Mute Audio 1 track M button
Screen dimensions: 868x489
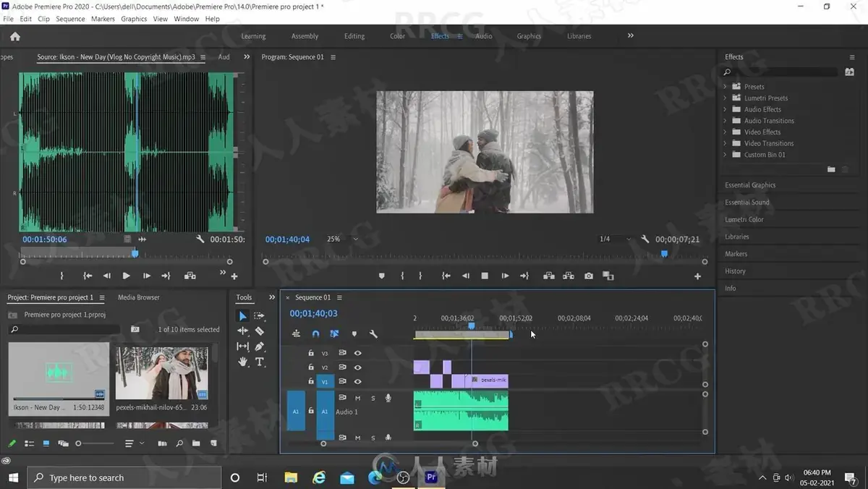[357, 398]
